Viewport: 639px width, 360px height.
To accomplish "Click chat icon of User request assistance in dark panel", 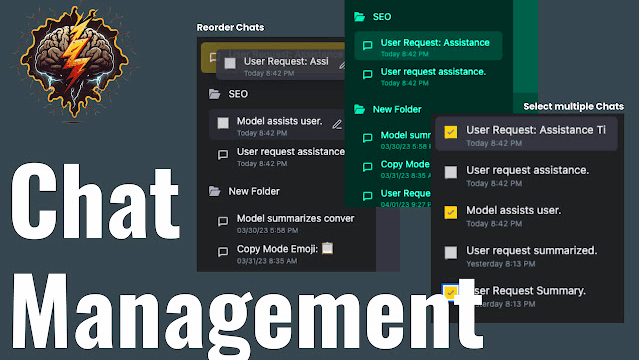I will click(x=223, y=155).
